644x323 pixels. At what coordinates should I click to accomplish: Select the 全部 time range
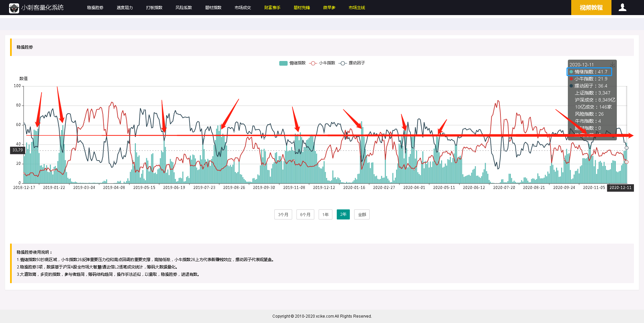point(362,214)
